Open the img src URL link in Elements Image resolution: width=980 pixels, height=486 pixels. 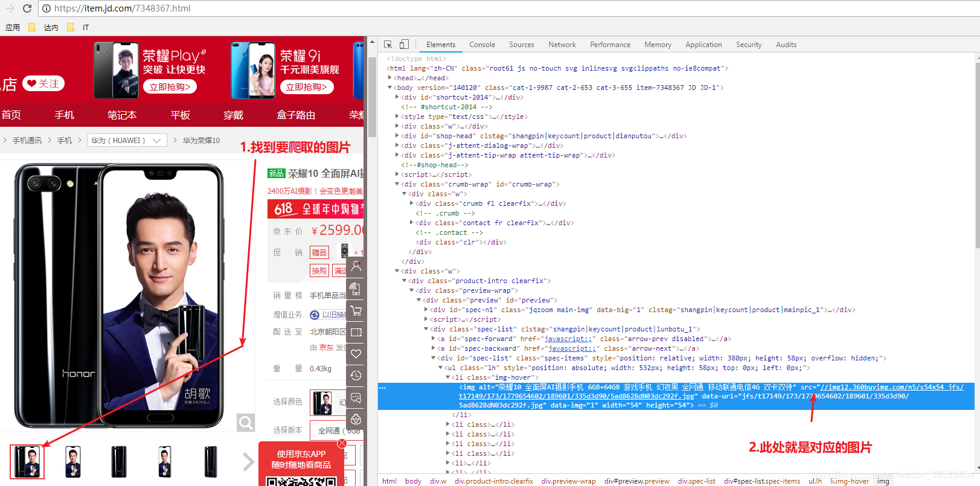[x=892, y=387]
